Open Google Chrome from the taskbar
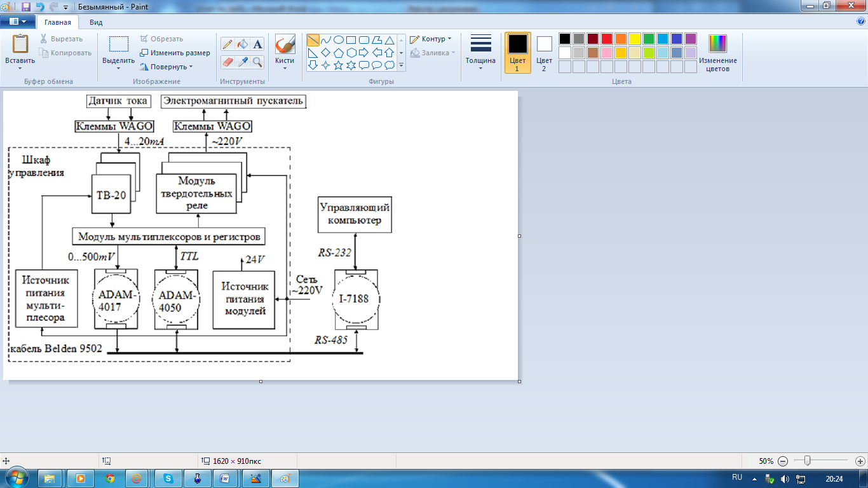Image resolution: width=868 pixels, height=488 pixels. (110, 478)
